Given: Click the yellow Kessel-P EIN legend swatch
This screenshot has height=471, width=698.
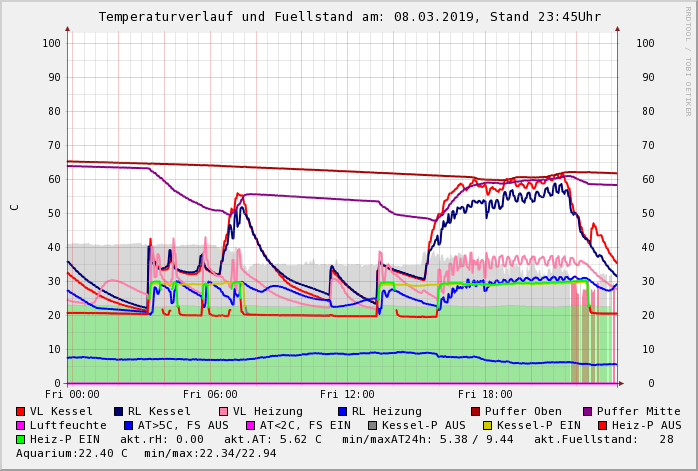Looking at the screenshot, I should [x=487, y=425].
